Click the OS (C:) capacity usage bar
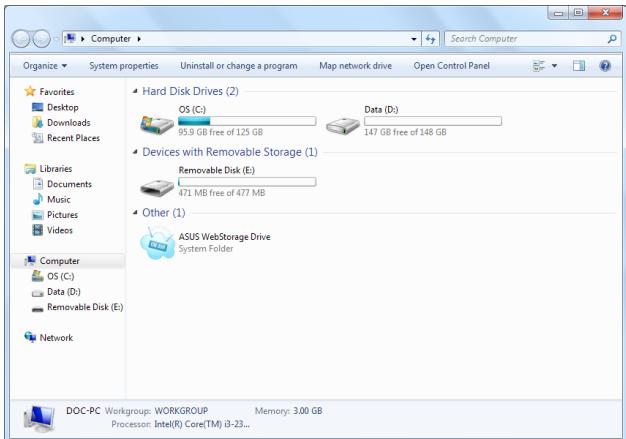Viewport: 626px width, 439px height. pyautogui.click(x=247, y=121)
